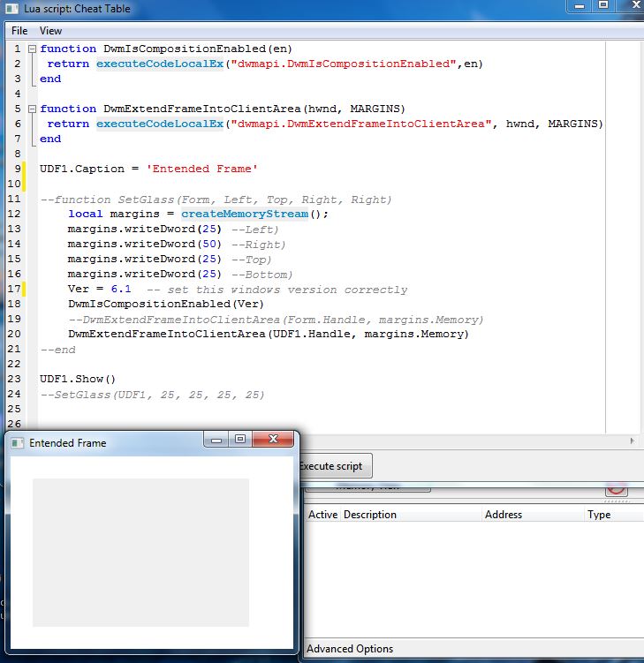Viewport: 644px width, 663px height.
Task: Click the Address column header
Action: point(504,515)
